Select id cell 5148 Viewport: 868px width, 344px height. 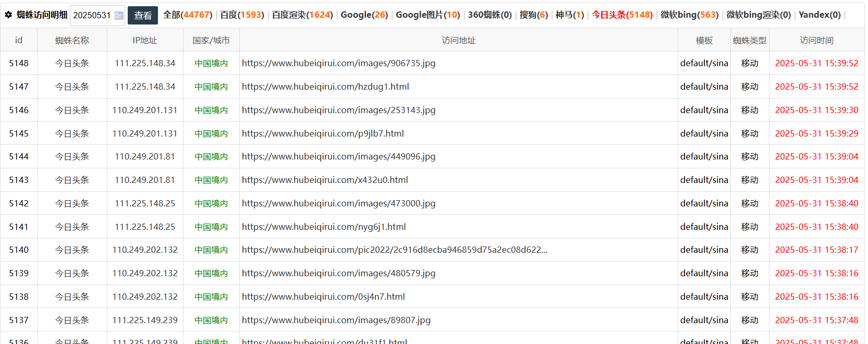coord(19,63)
